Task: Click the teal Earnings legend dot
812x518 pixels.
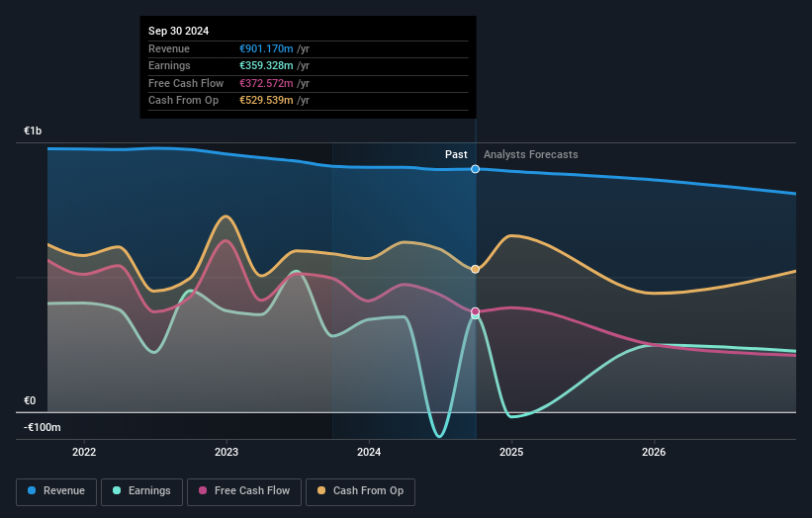Action: pyautogui.click(x=117, y=490)
